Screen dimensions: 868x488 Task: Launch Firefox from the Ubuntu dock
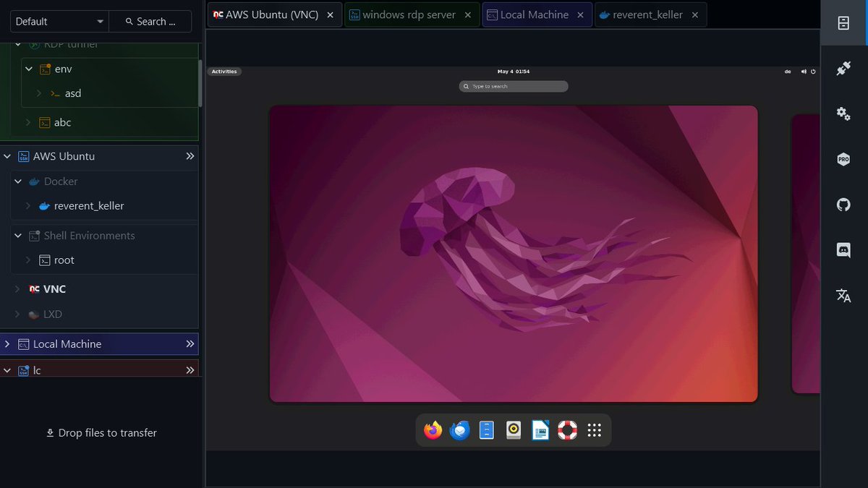(433, 431)
